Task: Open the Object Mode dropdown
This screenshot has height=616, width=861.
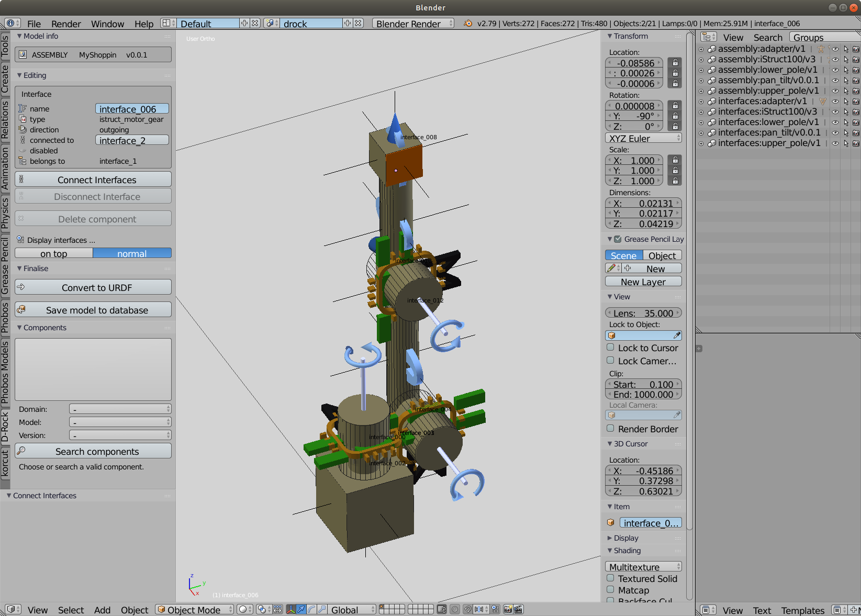Action: coord(195,610)
